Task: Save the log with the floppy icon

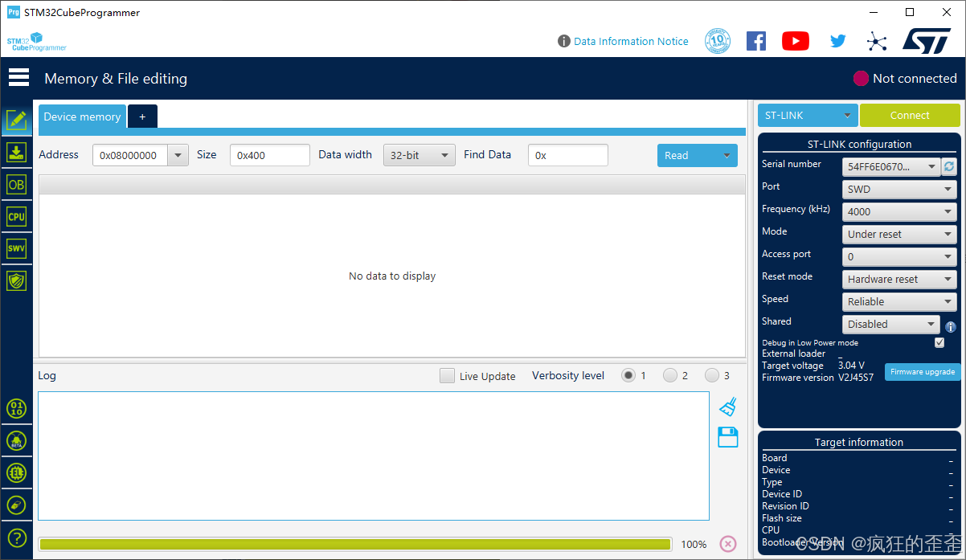Action: coord(727,437)
